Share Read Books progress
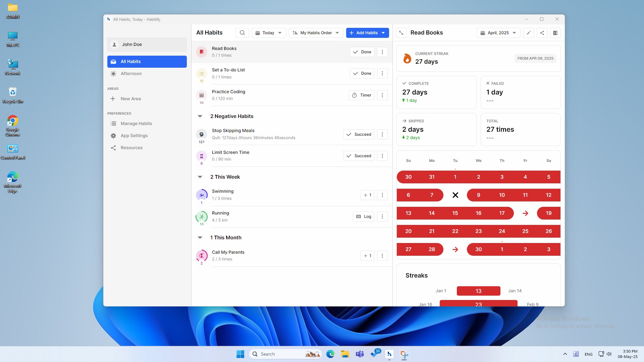This screenshot has height=362, width=644. click(542, 33)
